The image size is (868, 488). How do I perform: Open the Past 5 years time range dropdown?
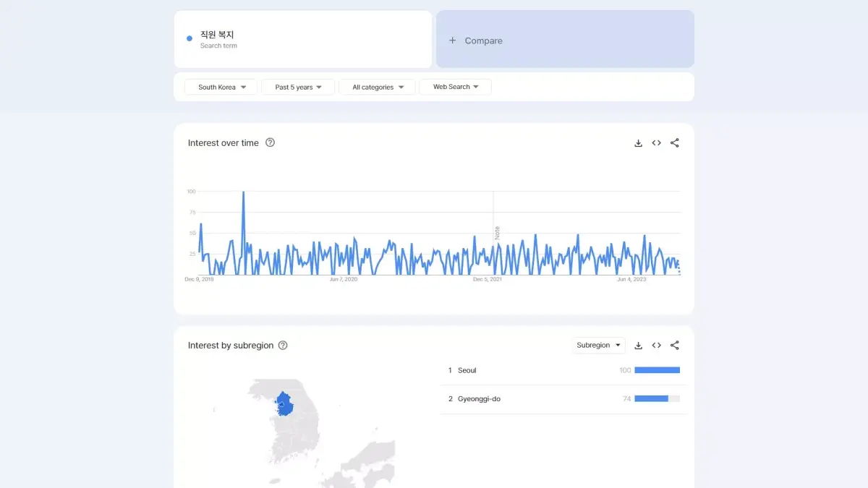tap(298, 87)
